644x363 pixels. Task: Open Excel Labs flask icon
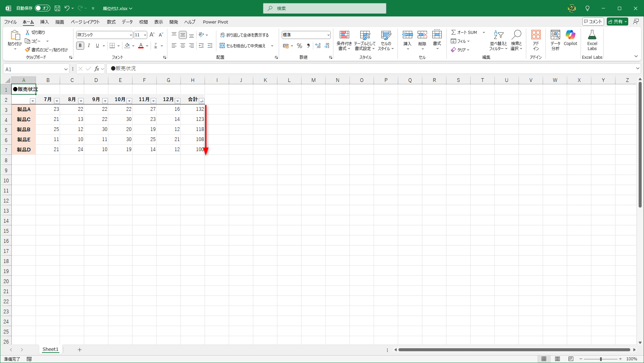[592, 35]
